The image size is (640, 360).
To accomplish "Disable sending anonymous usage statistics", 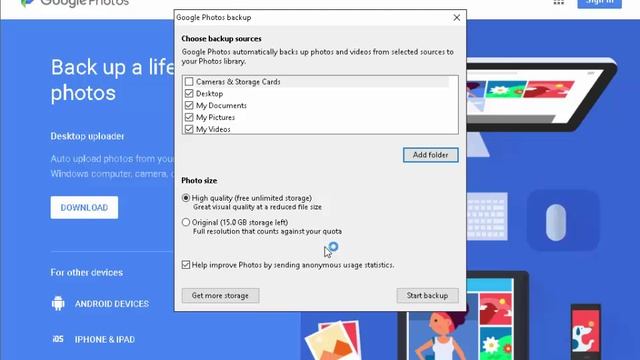I will pos(186,265).
